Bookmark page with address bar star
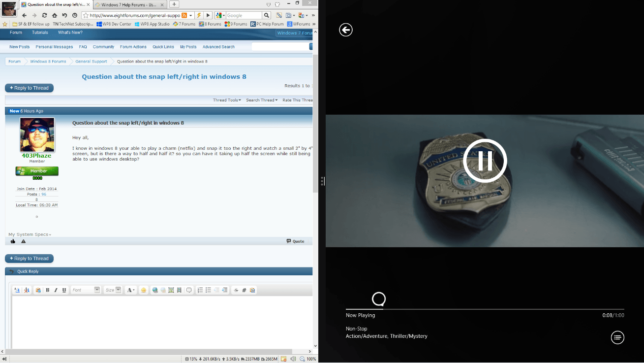The width and height of the screenshot is (644, 363). pyautogui.click(x=86, y=15)
